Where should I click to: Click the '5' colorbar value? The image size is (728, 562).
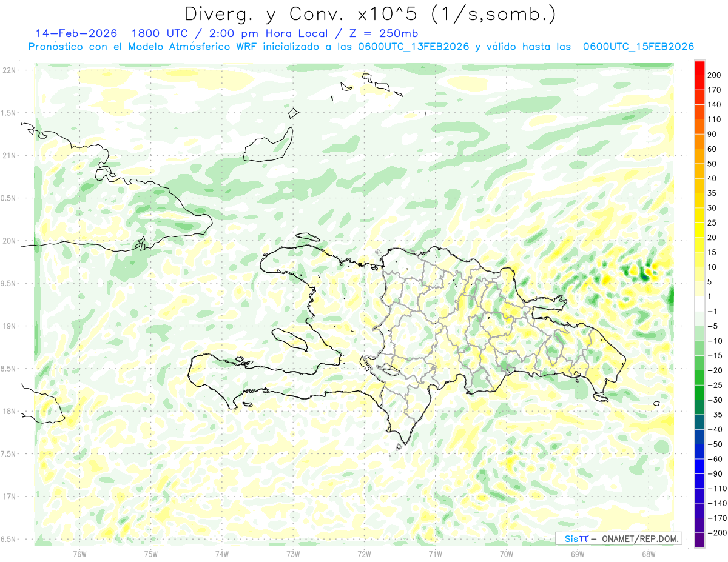click(709, 282)
